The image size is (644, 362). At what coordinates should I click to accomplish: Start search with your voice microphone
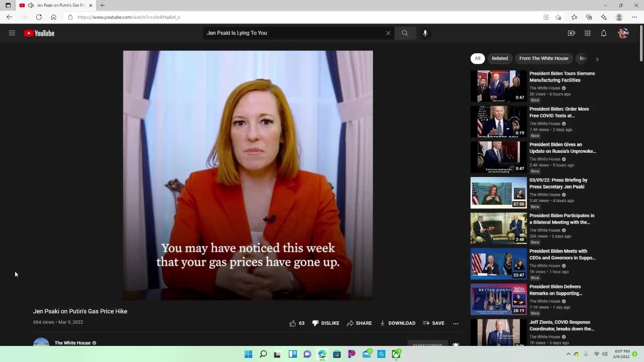point(425,33)
